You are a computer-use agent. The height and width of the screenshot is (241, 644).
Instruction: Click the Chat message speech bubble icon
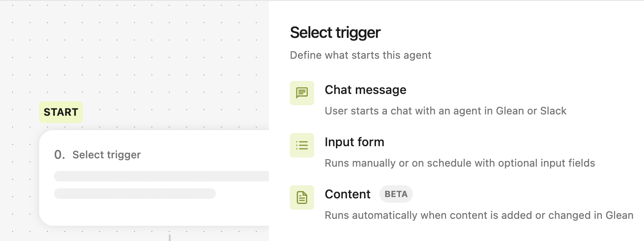(302, 93)
